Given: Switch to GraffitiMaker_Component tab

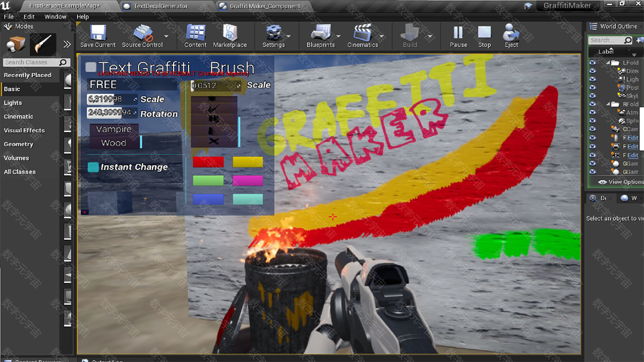Looking at the screenshot, I should click(x=265, y=6).
